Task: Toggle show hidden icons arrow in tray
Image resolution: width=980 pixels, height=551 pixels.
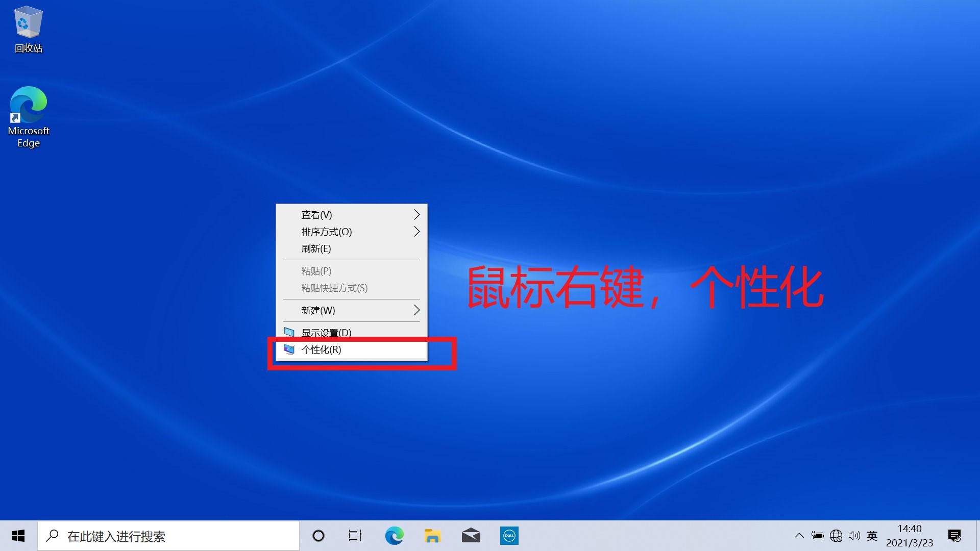Action: pyautogui.click(x=799, y=536)
